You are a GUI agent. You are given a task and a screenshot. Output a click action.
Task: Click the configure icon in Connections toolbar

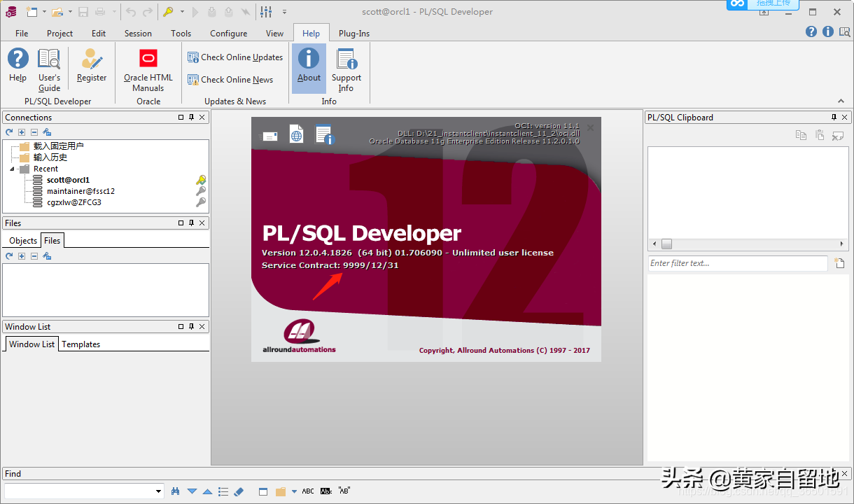(47, 132)
